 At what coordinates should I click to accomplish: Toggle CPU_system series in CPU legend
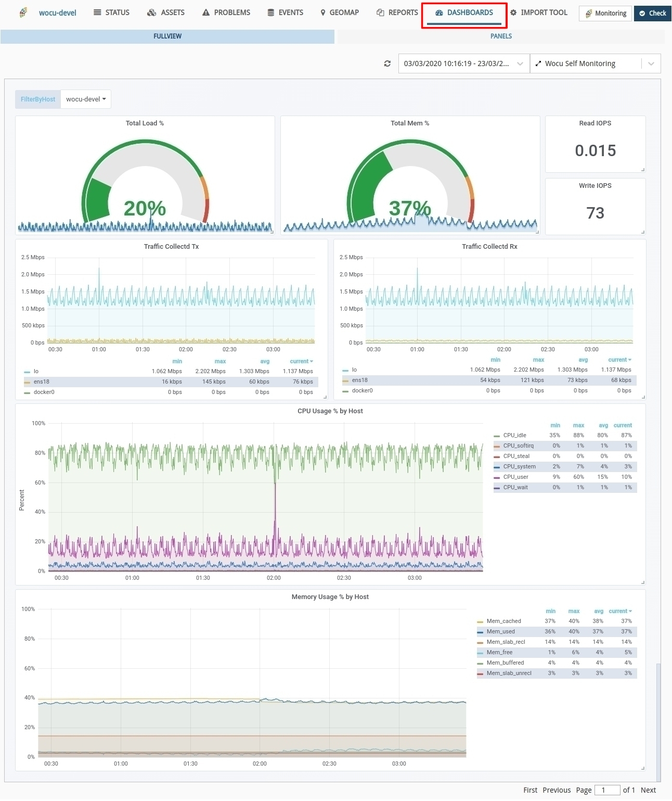520,467
